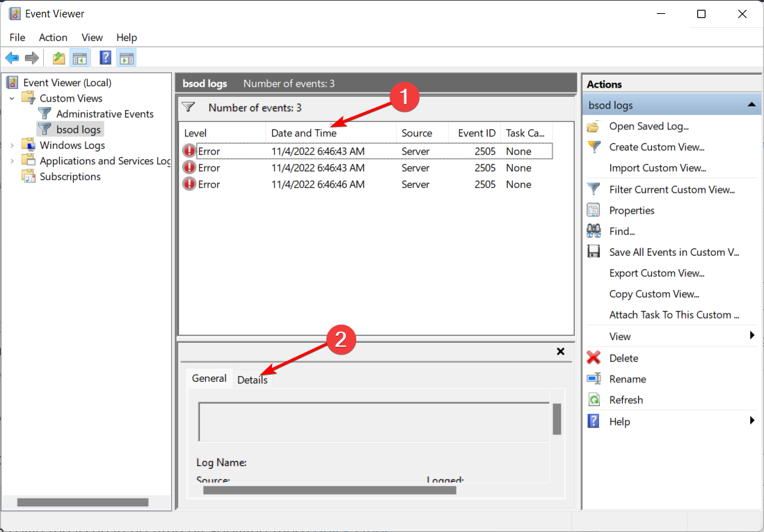Click Open Saved Log action text

pos(649,127)
